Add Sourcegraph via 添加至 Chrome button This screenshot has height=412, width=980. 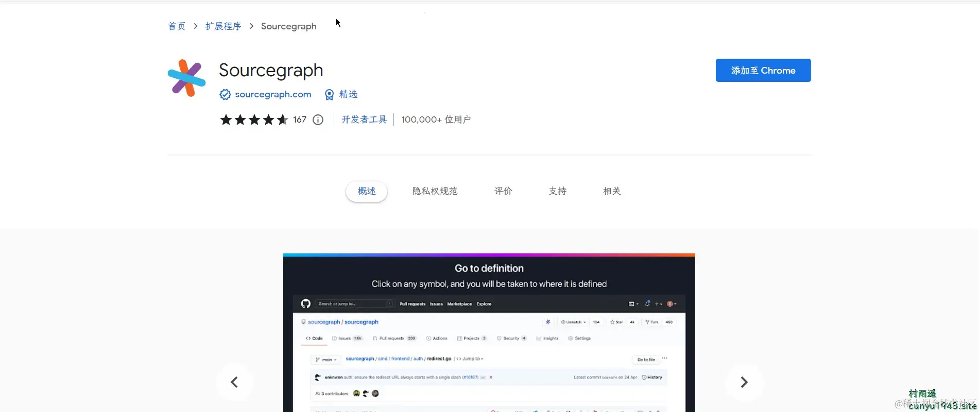tap(763, 70)
